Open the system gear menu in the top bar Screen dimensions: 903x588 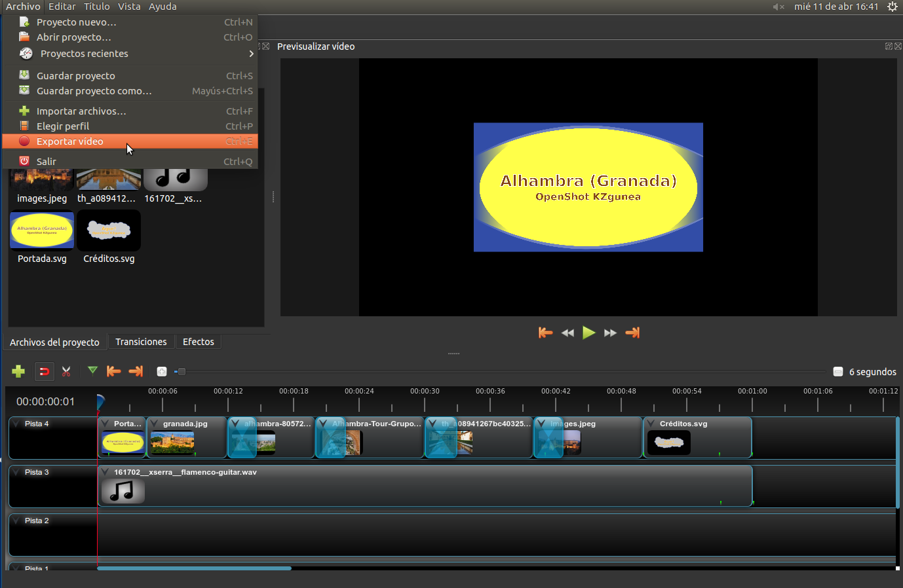pyautogui.click(x=892, y=7)
